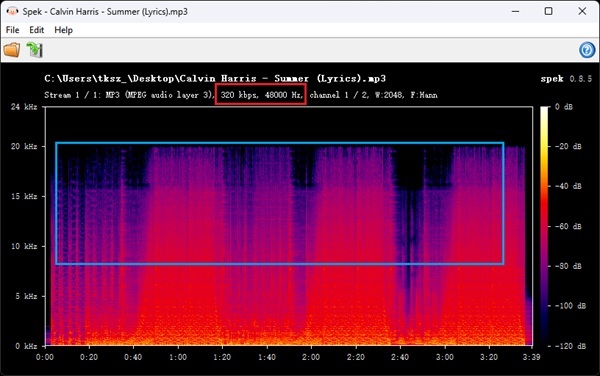Maximize the Spek window
600x376 pixels.
[x=548, y=11]
